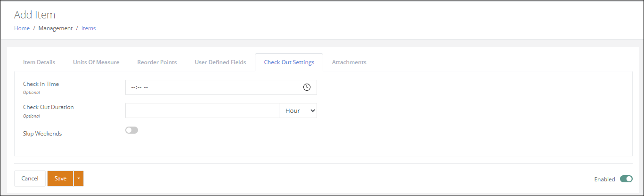Follow the Home breadcrumb link

(x=22, y=28)
